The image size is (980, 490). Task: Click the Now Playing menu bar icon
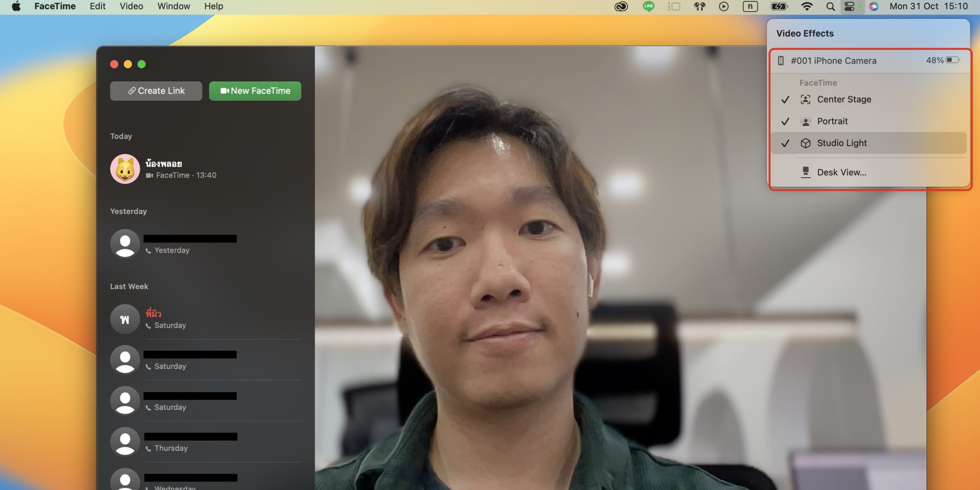[x=724, y=7]
